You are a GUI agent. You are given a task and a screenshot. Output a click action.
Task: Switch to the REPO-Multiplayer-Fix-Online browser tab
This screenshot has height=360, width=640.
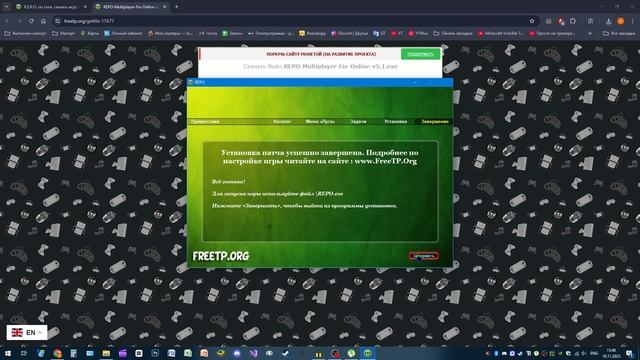130,7
